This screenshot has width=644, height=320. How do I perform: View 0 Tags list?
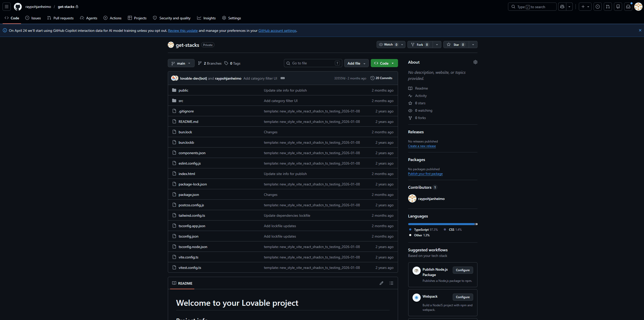pyautogui.click(x=232, y=63)
